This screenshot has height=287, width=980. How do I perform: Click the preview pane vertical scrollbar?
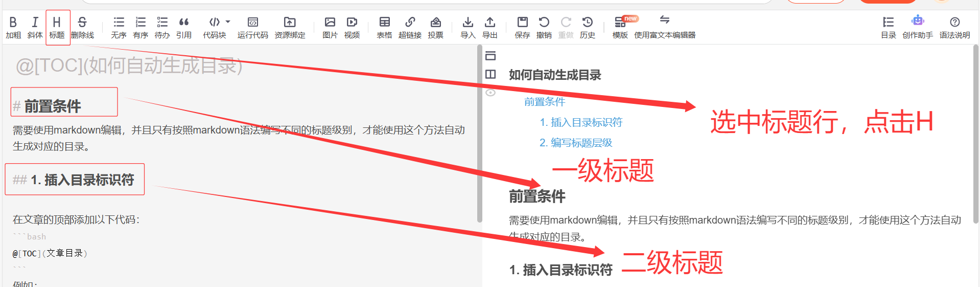pyautogui.click(x=975, y=134)
